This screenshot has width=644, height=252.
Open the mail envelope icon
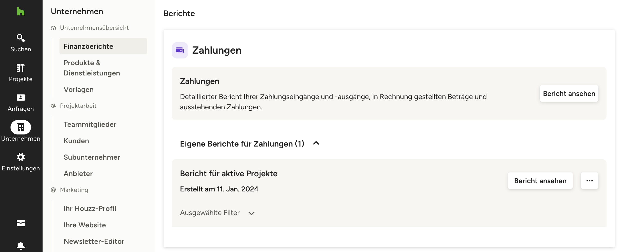coord(21,223)
